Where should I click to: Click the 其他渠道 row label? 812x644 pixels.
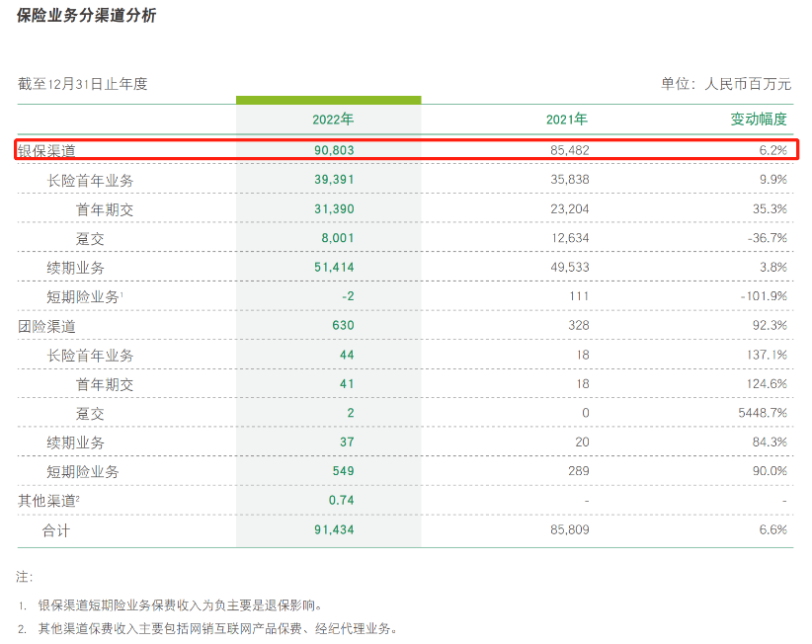click(x=46, y=501)
